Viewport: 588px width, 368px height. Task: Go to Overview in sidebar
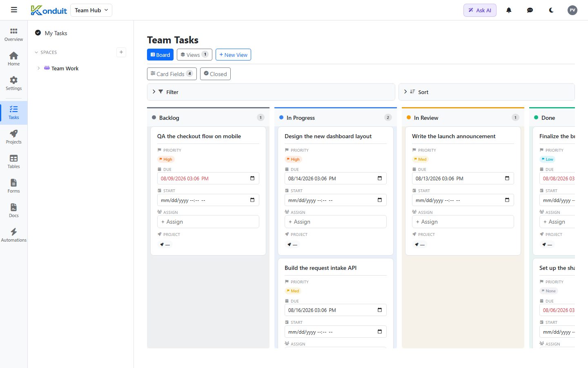(x=14, y=35)
